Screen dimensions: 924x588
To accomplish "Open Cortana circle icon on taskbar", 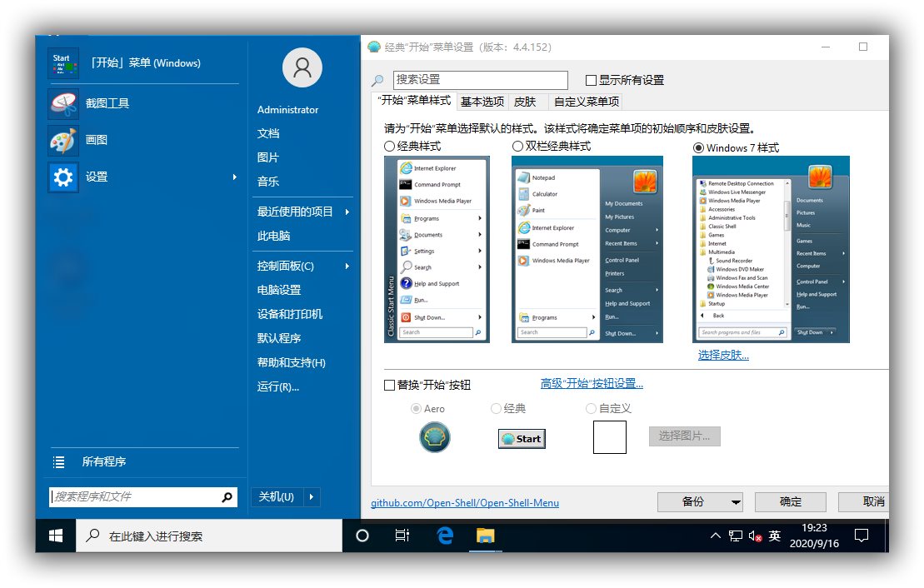I will [x=362, y=536].
